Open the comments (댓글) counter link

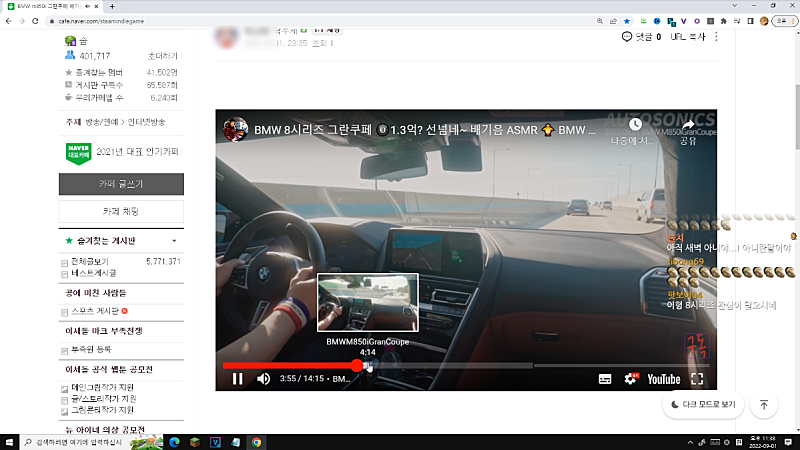641,37
